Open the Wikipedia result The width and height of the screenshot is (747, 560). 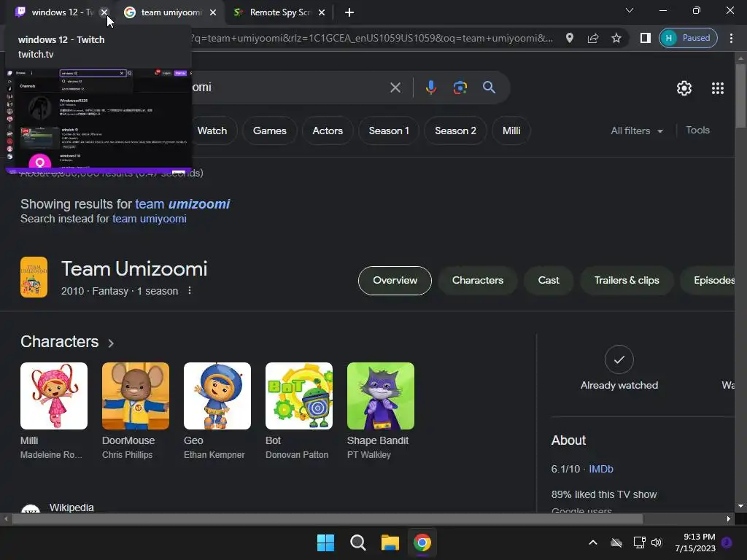point(71,507)
